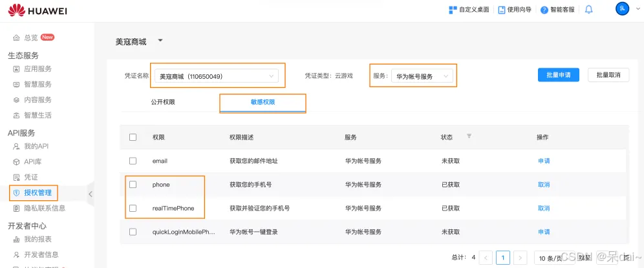This screenshot has width=644, height=268.
Task: Open the 使用向导 guide icon
Action: [x=502, y=10]
